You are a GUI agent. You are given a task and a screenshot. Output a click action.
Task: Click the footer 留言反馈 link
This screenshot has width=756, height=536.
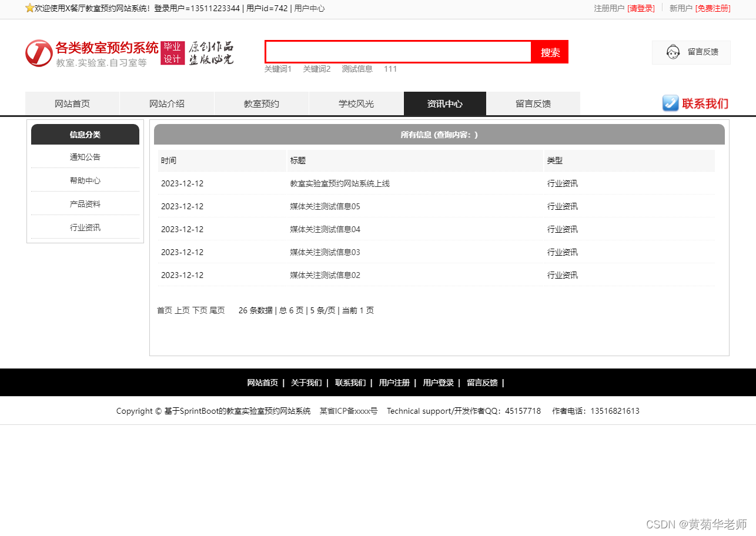(x=482, y=383)
